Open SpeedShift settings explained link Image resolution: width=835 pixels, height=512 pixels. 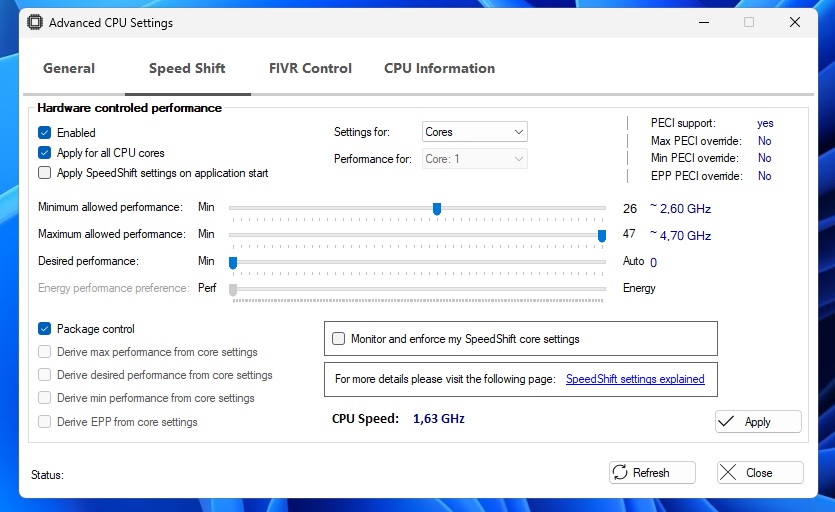pos(635,379)
